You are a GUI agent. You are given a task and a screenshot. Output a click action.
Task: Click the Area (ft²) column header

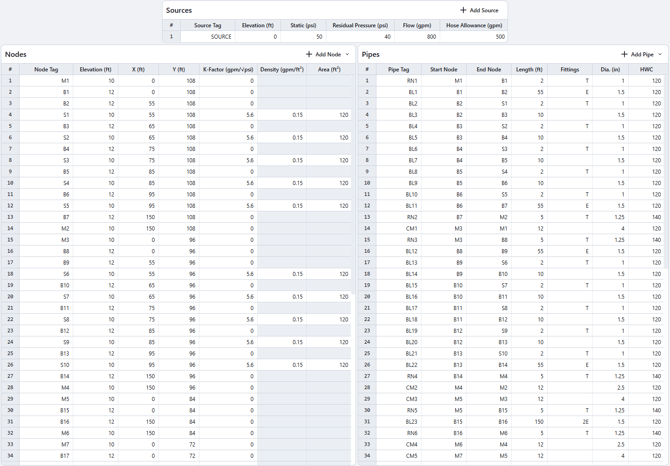click(329, 69)
